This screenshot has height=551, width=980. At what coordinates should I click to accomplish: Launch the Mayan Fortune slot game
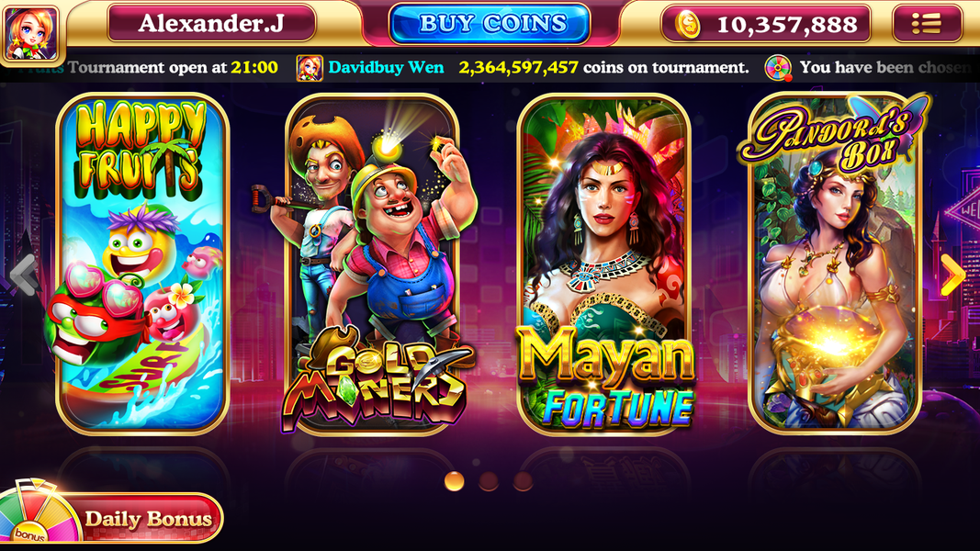point(603,264)
